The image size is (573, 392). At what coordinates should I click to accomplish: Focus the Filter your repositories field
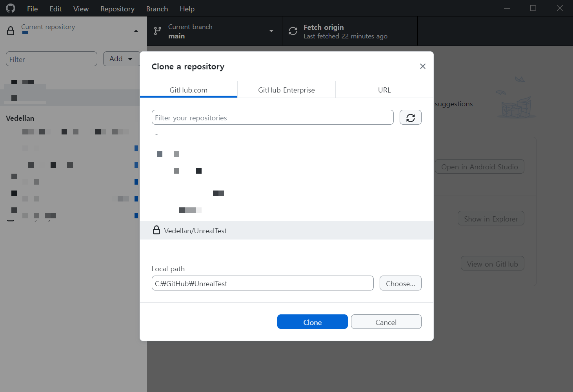pyautogui.click(x=273, y=117)
